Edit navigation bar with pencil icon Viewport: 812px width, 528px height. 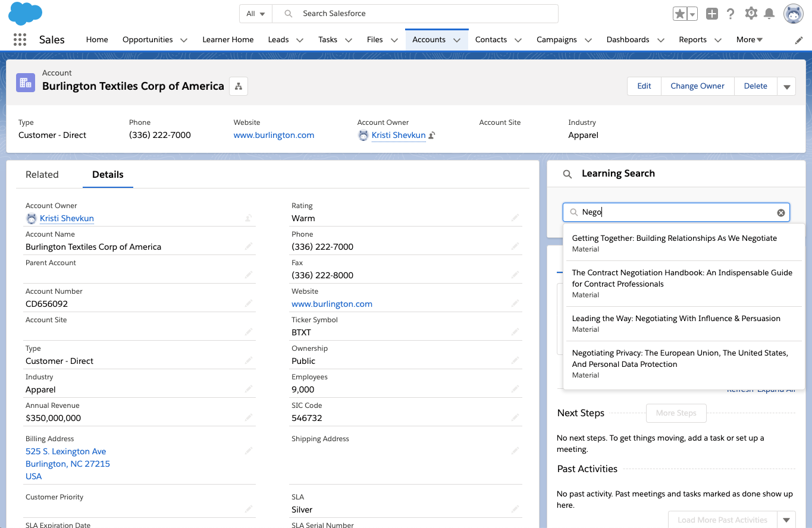pos(799,40)
